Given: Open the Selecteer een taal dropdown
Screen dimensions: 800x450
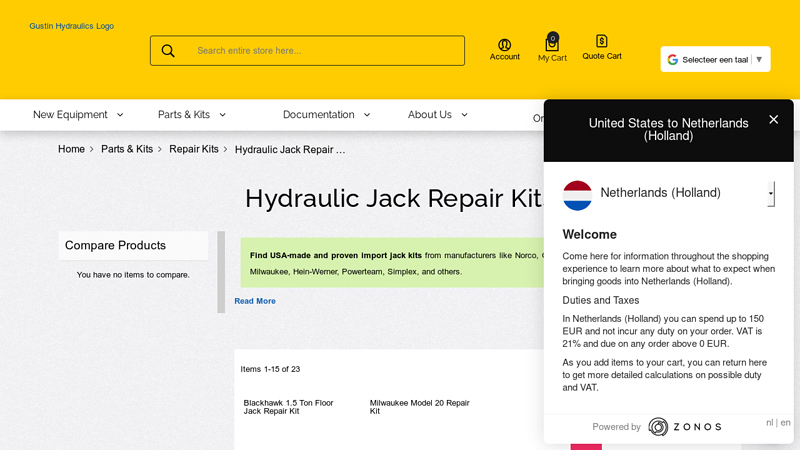Looking at the screenshot, I should (x=715, y=59).
